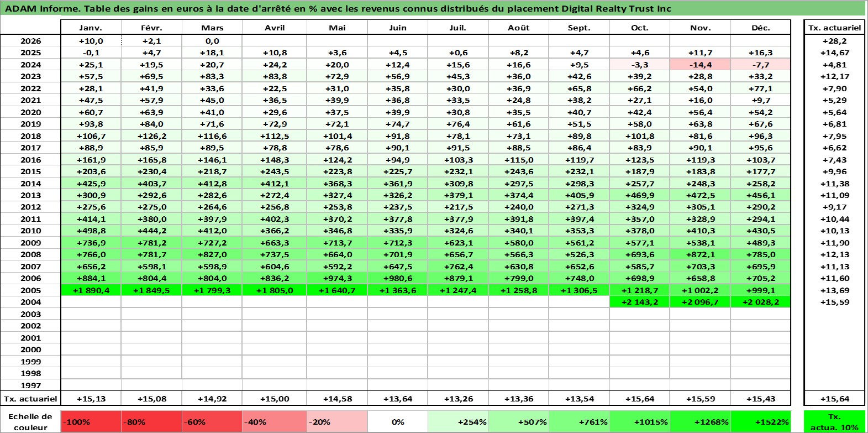Click the +15,13 January actuarial rate
This screenshot has height=433, width=868.
(x=91, y=399)
